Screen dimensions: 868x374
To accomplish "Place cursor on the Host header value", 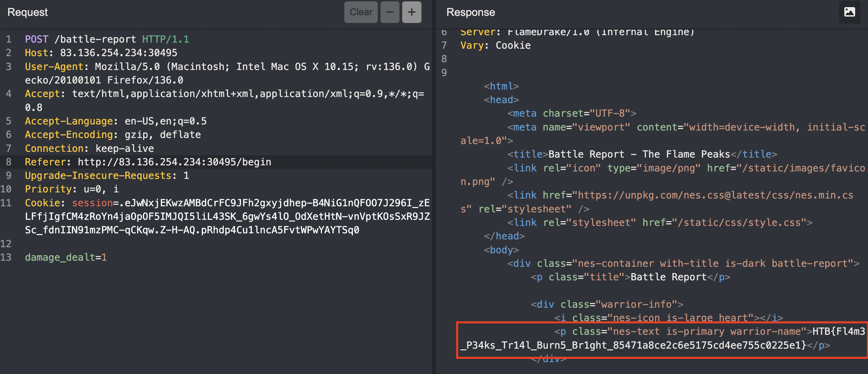I will 118,53.
